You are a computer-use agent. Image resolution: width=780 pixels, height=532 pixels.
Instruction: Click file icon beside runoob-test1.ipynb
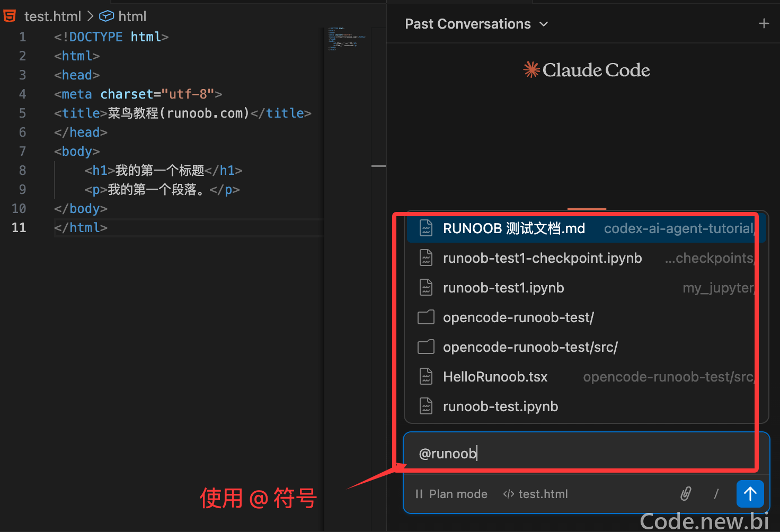(426, 288)
